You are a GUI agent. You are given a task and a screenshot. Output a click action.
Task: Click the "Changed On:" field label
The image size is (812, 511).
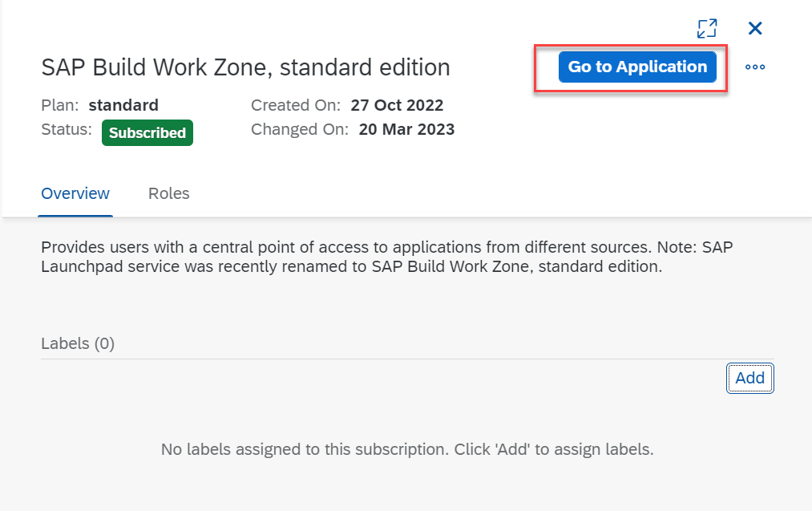299,129
